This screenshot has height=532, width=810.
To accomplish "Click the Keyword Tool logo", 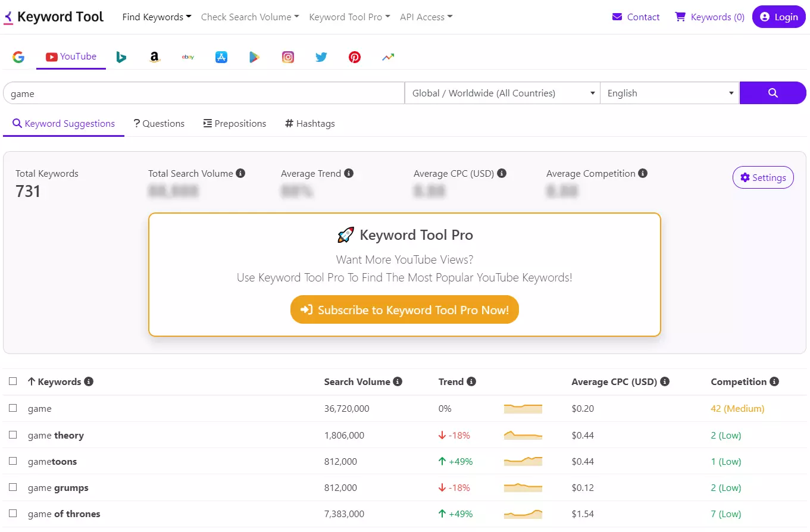I will click(x=54, y=17).
